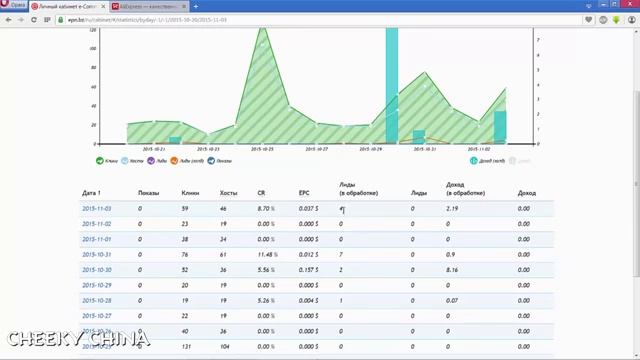Select the 5.26 % CR value for 2015-10-28
The image size is (640, 360).
click(x=266, y=300)
